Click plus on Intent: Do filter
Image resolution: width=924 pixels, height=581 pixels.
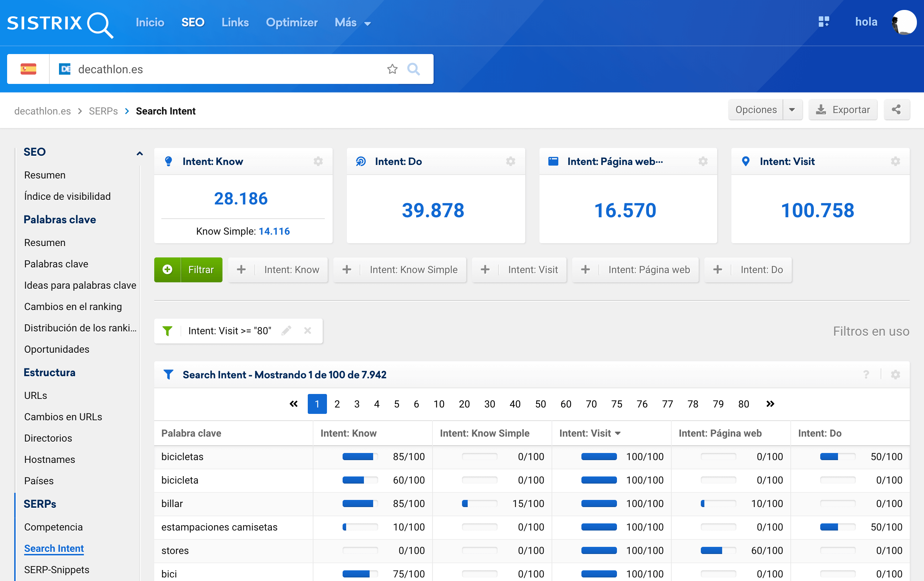[717, 270]
